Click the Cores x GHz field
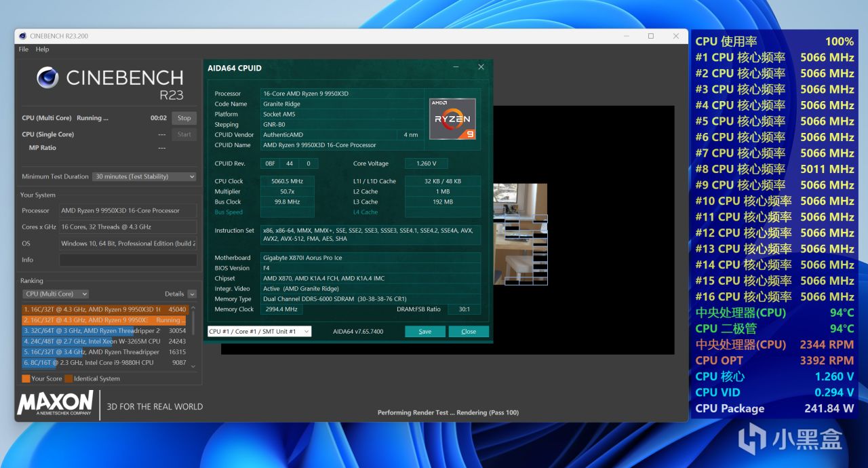This screenshot has height=468, width=868. click(x=128, y=227)
